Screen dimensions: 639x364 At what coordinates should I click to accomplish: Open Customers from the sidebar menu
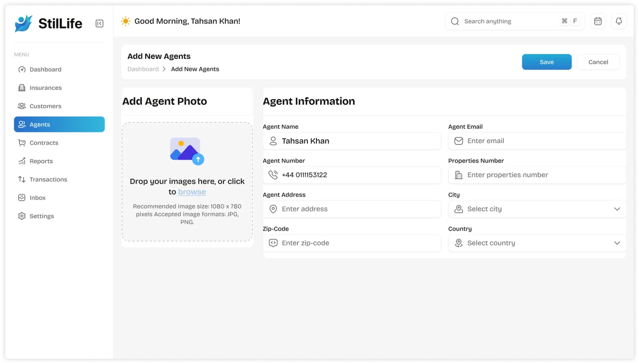[x=45, y=106]
